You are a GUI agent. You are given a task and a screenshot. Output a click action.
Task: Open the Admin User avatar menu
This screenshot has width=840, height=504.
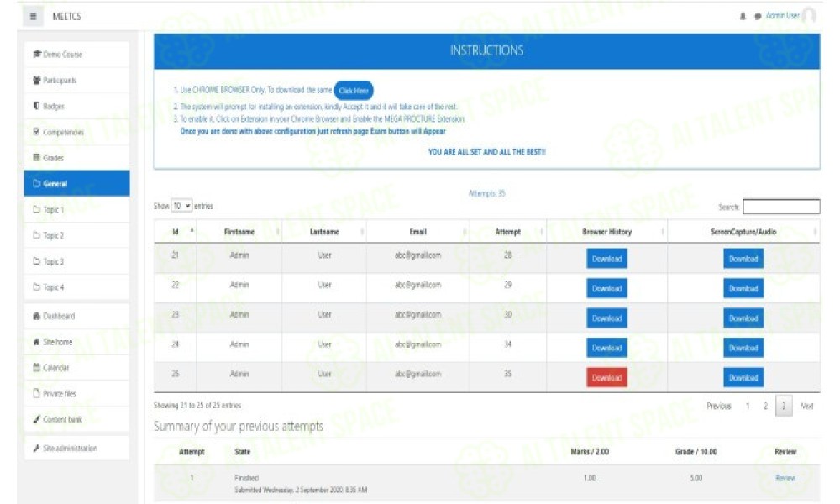(809, 15)
